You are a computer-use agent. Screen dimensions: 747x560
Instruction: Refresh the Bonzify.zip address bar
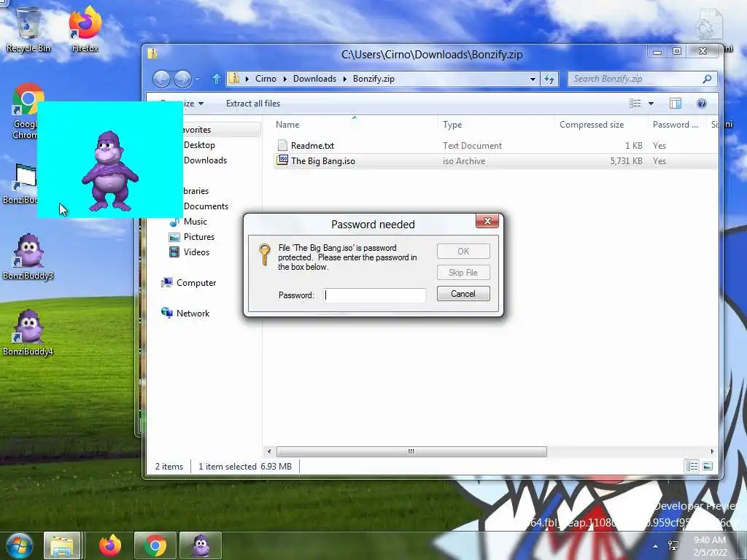[549, 79]
